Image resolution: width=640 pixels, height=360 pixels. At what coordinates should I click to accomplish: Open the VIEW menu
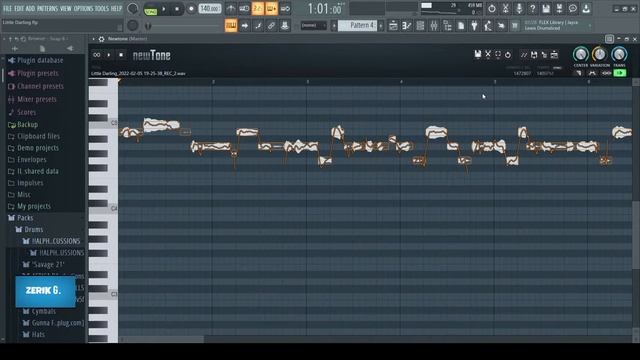(66, 8)
